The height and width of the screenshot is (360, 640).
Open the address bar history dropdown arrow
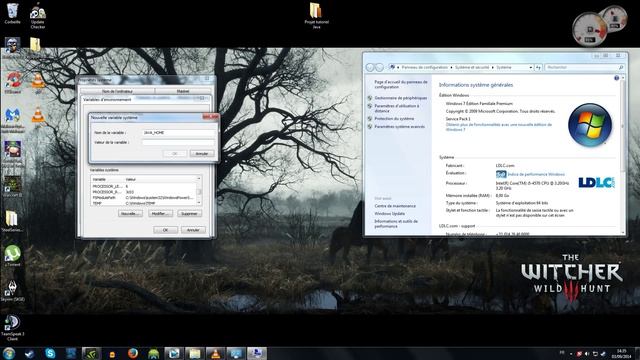pos(531,67)
